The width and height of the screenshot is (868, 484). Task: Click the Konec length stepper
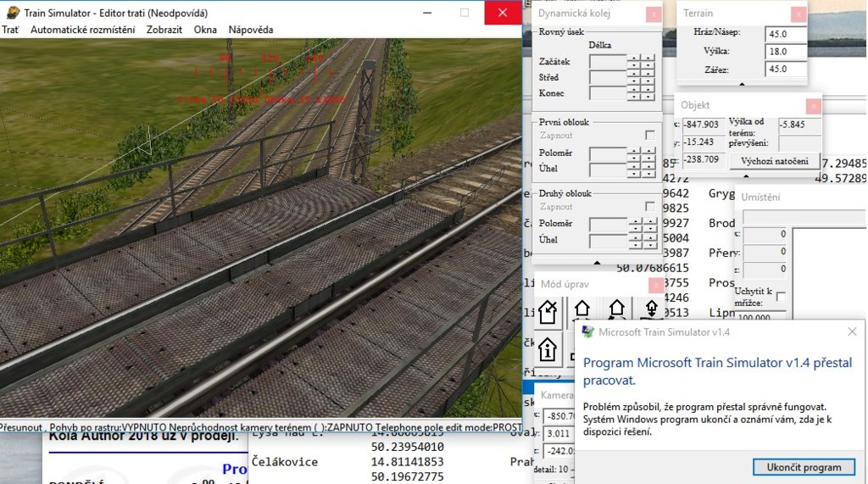[641, 93]
